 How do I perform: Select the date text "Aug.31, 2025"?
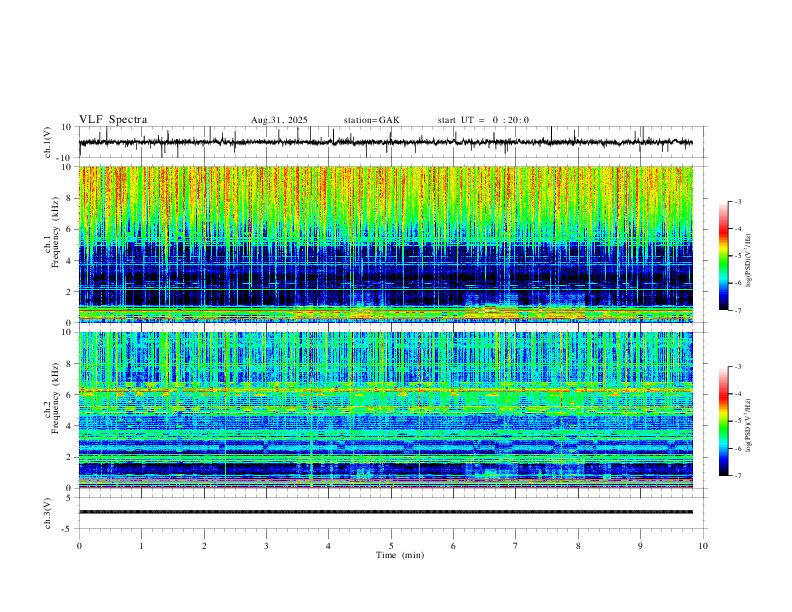coord(279,120)
